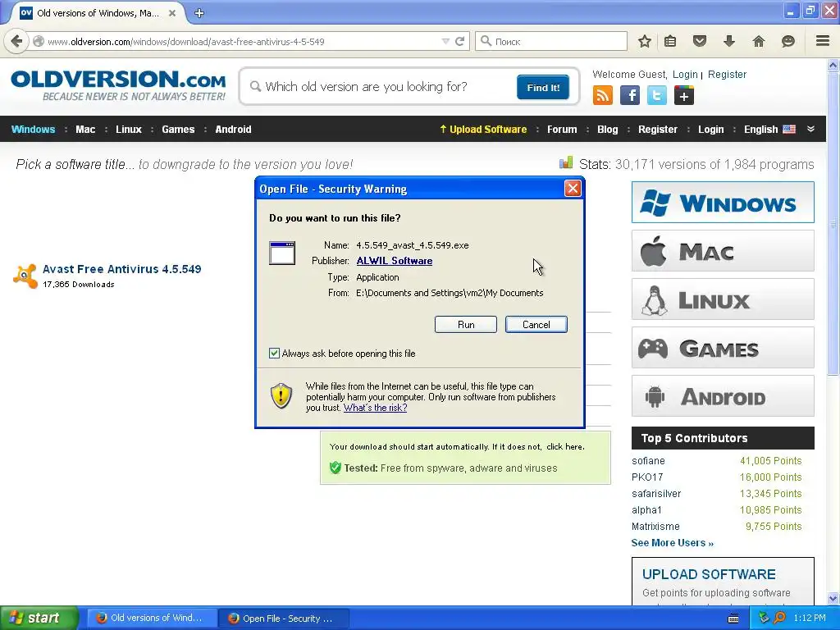The height and width of the screenshot is (630, 840).
Task: Open the Linux nav menu item
Action: [129, 129]
